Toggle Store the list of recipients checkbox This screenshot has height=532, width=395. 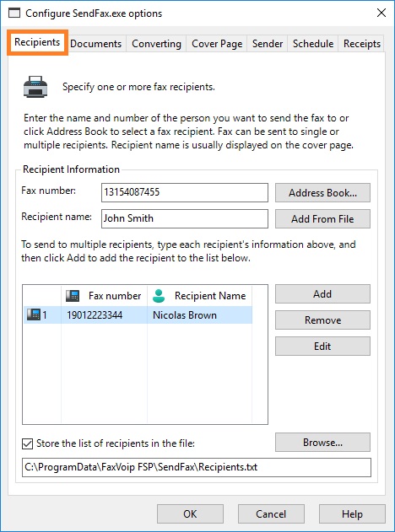click(x=27, y=443)
